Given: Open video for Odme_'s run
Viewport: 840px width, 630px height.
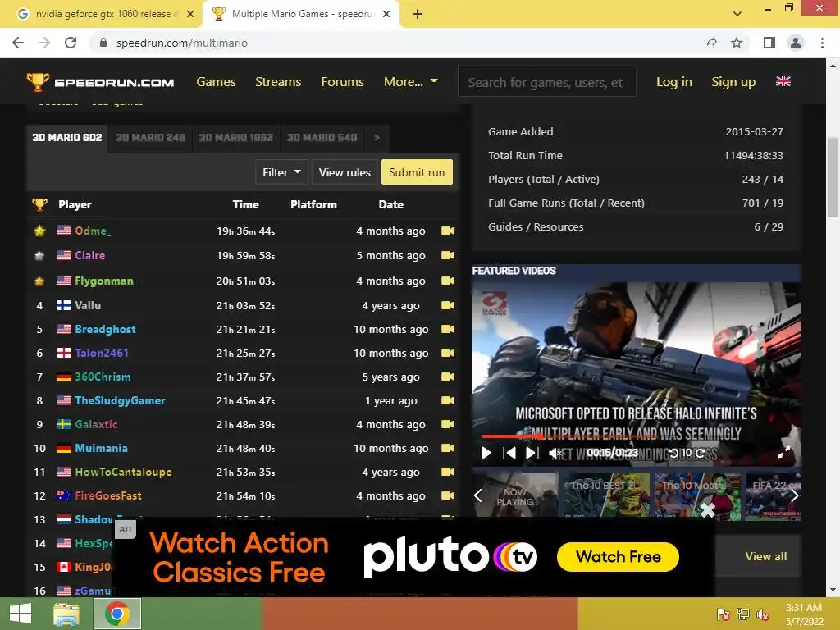Looking at the screenshot, I should tap(447, 231).
